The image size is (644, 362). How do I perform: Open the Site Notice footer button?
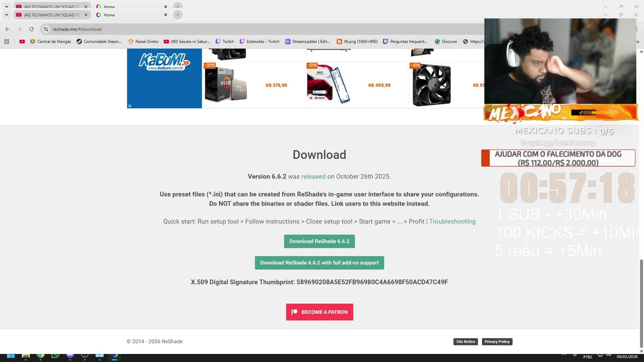pos(465,341)
